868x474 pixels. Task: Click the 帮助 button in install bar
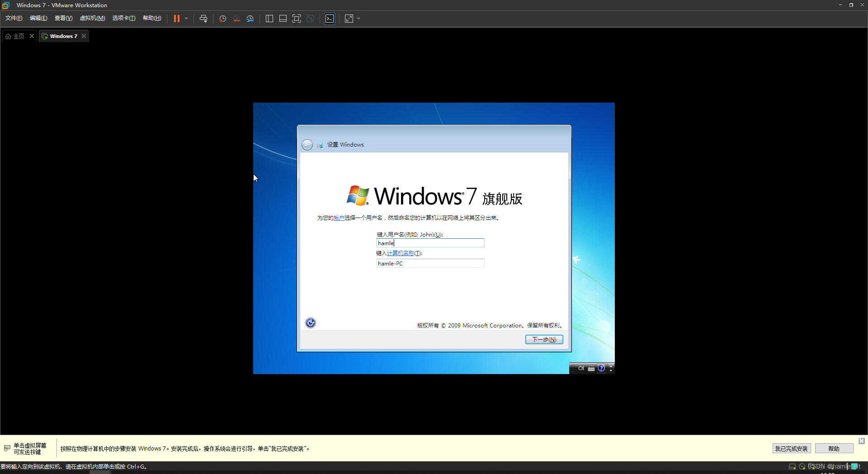pyautogui.click(x=834, y=449)
